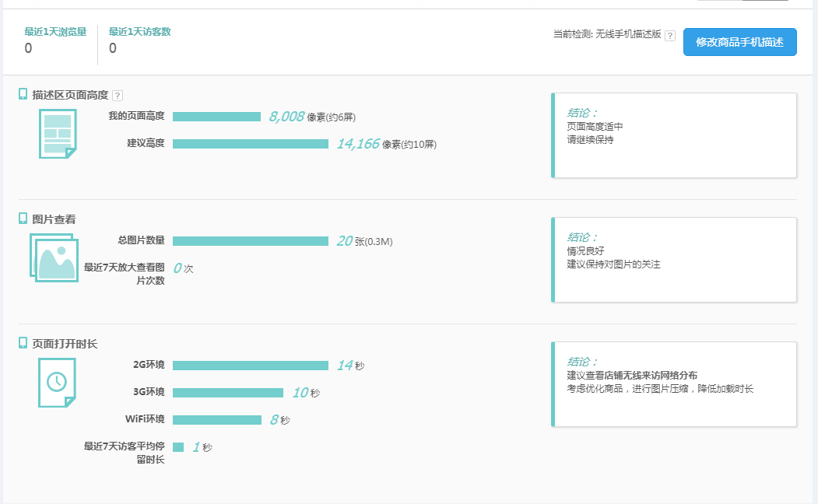Click phone icon before 描述区页面高度 heading
This screenshot has width=818, height=504.
point(23,94)
